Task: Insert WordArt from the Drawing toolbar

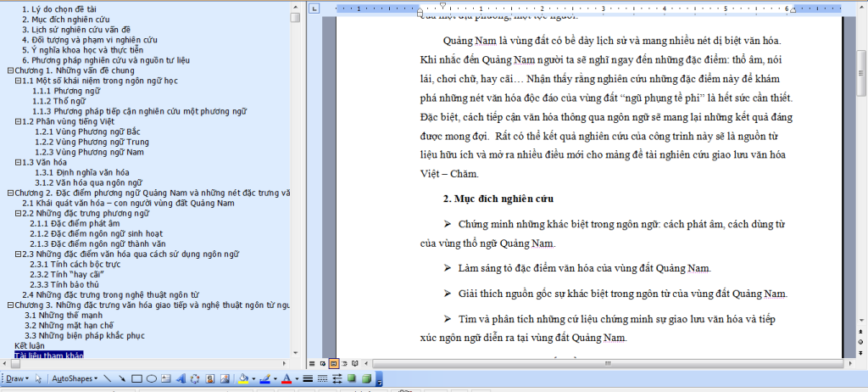Action: tap(180, 378)
